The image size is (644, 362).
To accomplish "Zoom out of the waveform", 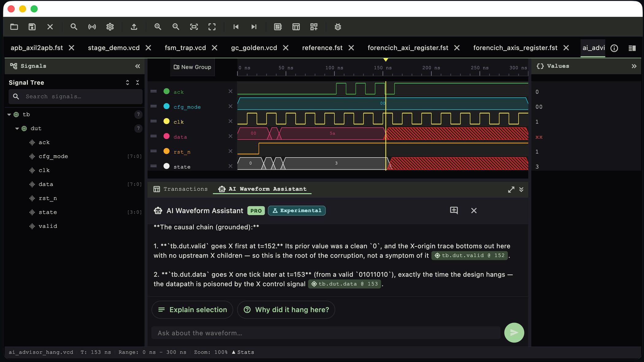I will [176, 27].
